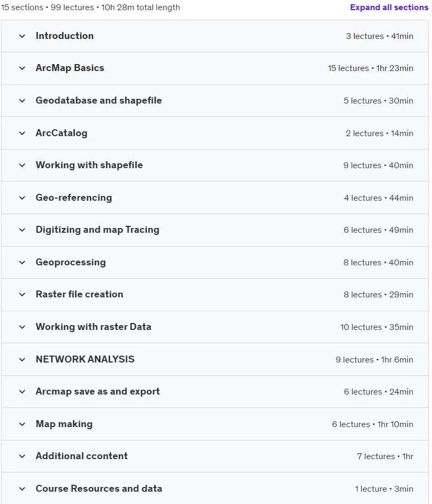The height and width of the screenshot is (504, 432).
Task: Open the Geodatabase and shapefile chevron
Action: coord(22,100)
